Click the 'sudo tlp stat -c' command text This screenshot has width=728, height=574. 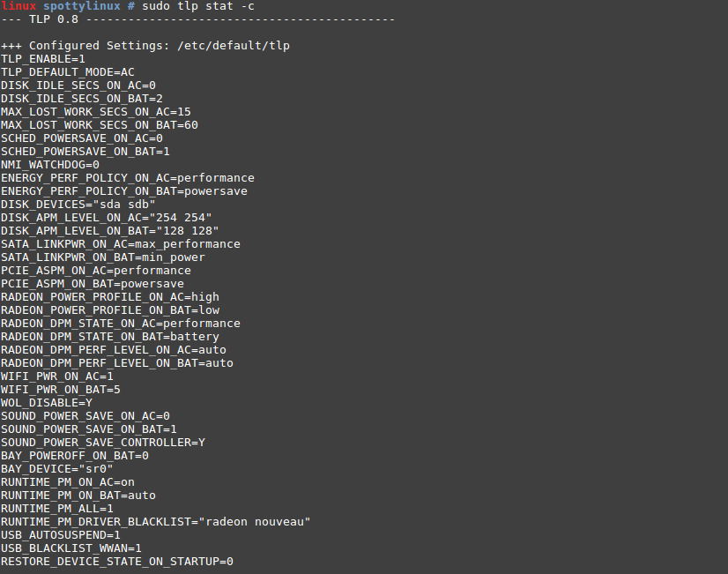[x=198, y=6]
